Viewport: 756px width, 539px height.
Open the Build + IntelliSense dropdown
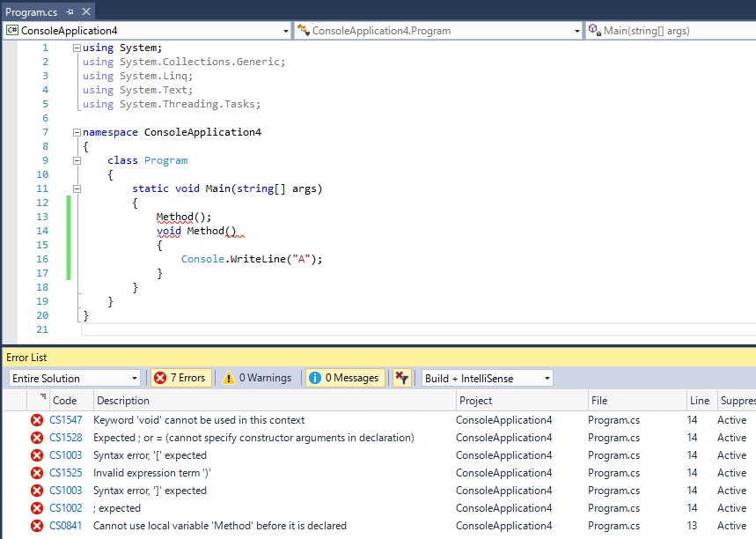[488, 378]
